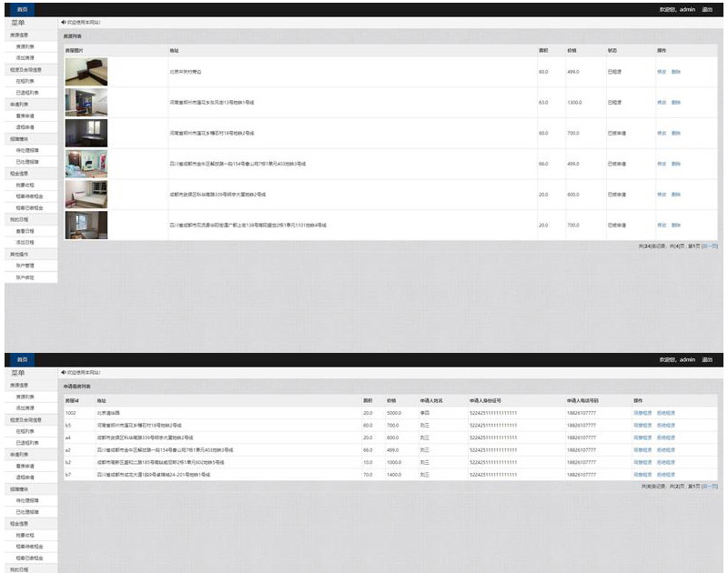This screenshot has height=573, width=728.
Task: Open 账户管理 in the sidebar menu
Action: pos(25,266)
